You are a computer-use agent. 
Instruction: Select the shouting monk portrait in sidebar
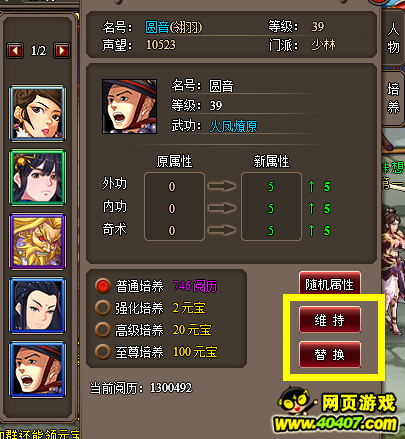coord(37,369)
